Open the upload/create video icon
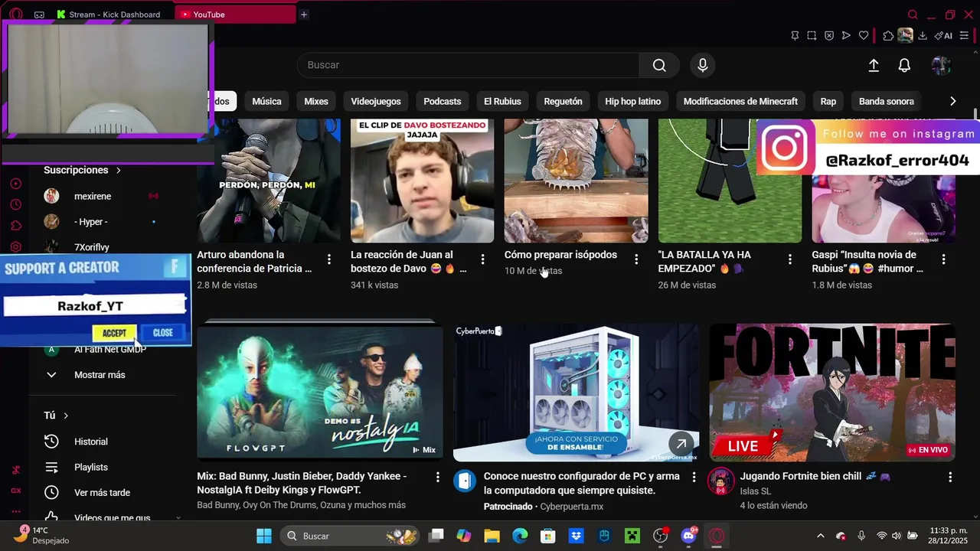 coord(874,66)
